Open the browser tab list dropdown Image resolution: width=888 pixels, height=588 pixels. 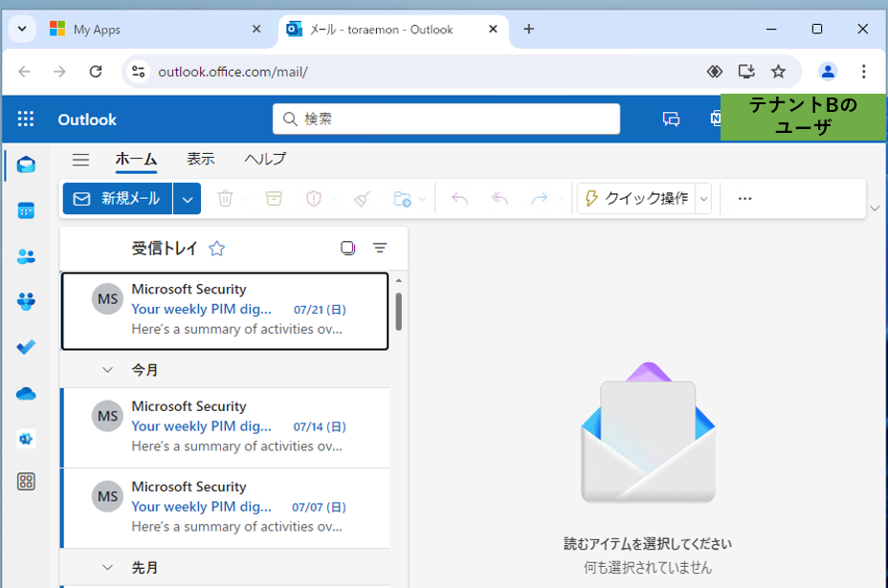point(22,29)
